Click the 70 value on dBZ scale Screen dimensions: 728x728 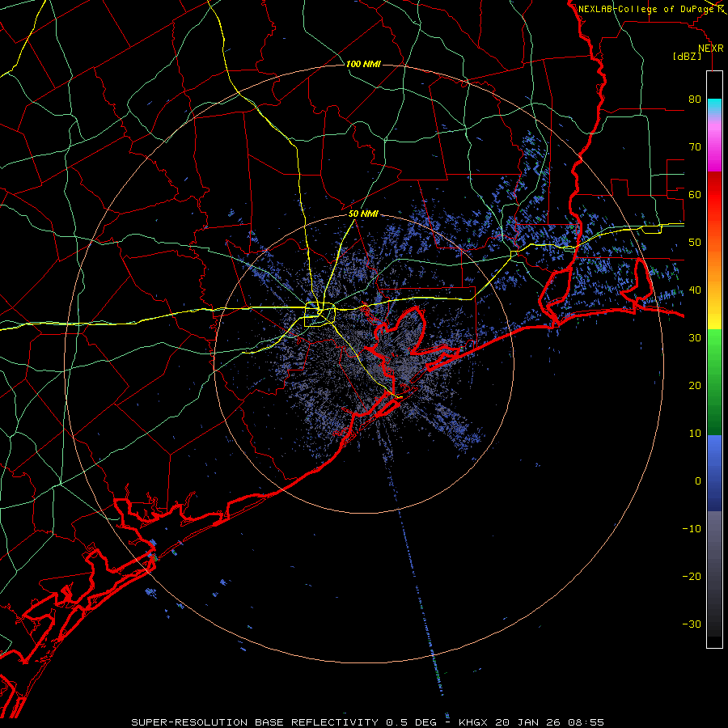[x=695, y=147]
